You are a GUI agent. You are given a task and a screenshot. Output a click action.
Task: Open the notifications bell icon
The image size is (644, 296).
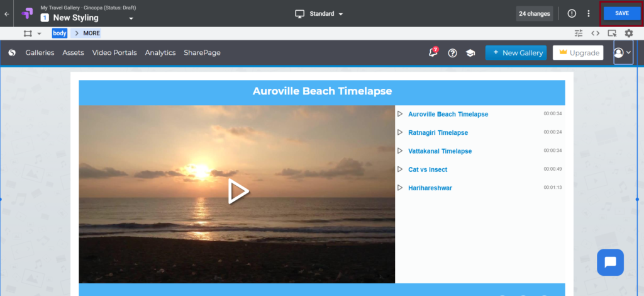click(433, 53)
